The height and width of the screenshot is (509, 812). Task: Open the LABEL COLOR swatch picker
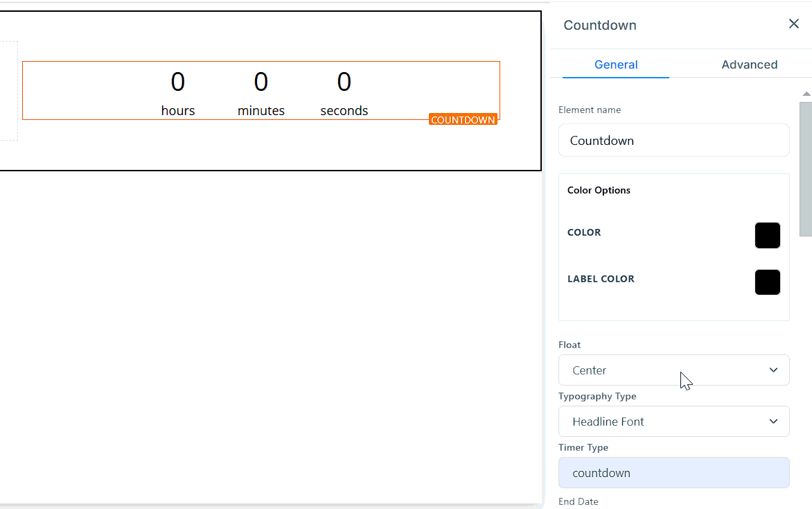point(767,282)
